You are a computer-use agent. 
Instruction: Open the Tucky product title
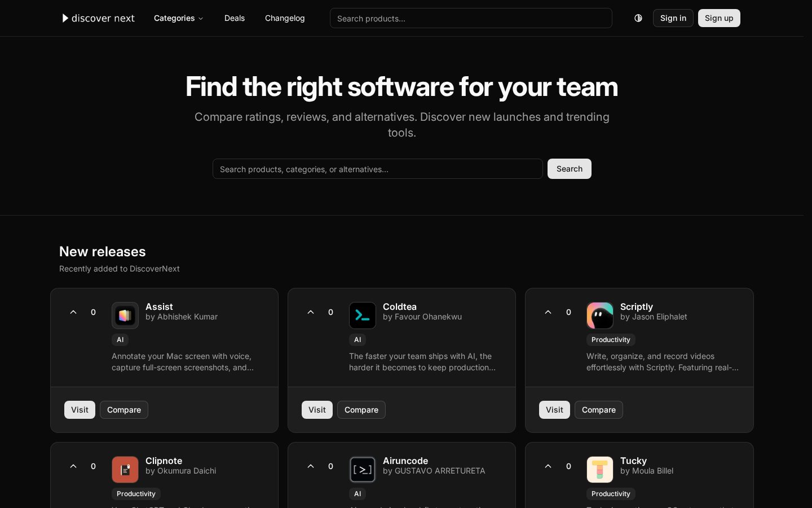coord(633,461)
